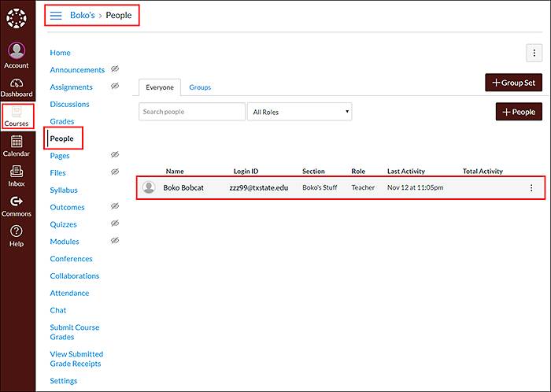Viewport: 551px width, 392px height.
Task: Click Boko Bobcat's avatar image
Action: pos(149,187)
